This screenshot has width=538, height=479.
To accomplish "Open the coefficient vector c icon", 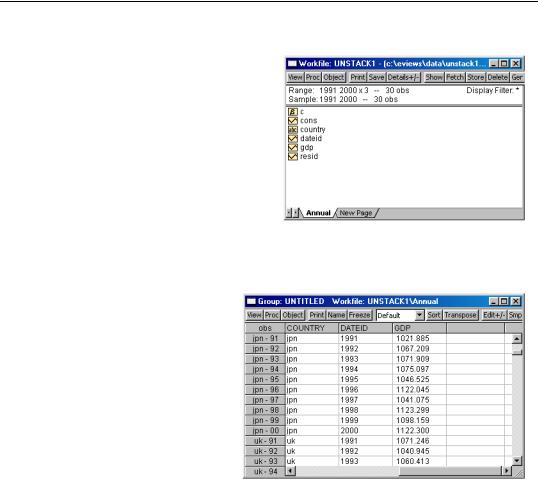I will (x=292, y=112).
